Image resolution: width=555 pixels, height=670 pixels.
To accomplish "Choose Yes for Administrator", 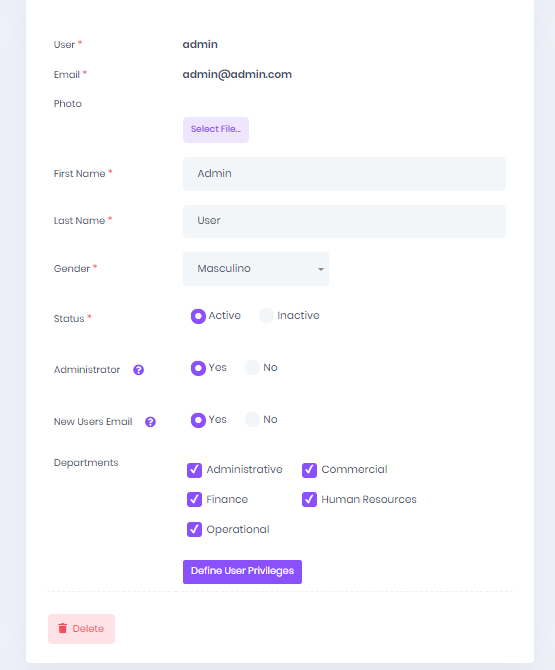I will [198, 368].
